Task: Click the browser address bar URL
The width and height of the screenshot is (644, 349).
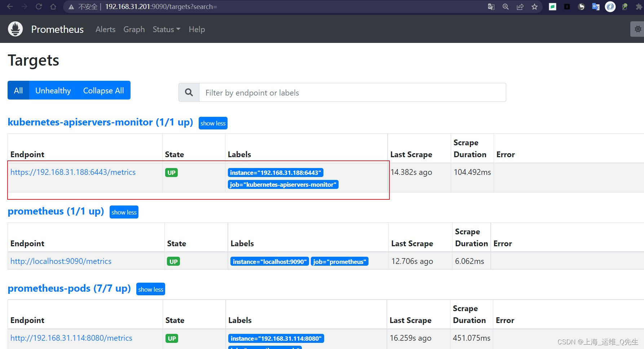Action: coord(161,7)
